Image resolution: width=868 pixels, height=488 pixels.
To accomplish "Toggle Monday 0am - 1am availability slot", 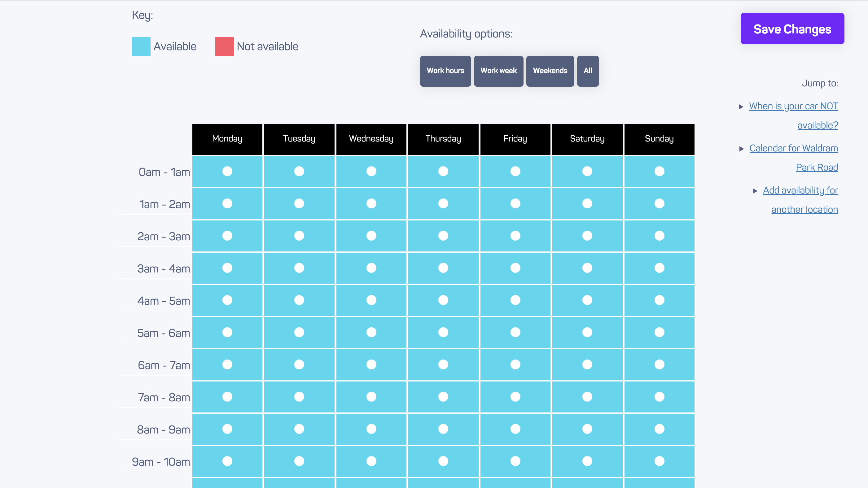I will pos(227,172).
